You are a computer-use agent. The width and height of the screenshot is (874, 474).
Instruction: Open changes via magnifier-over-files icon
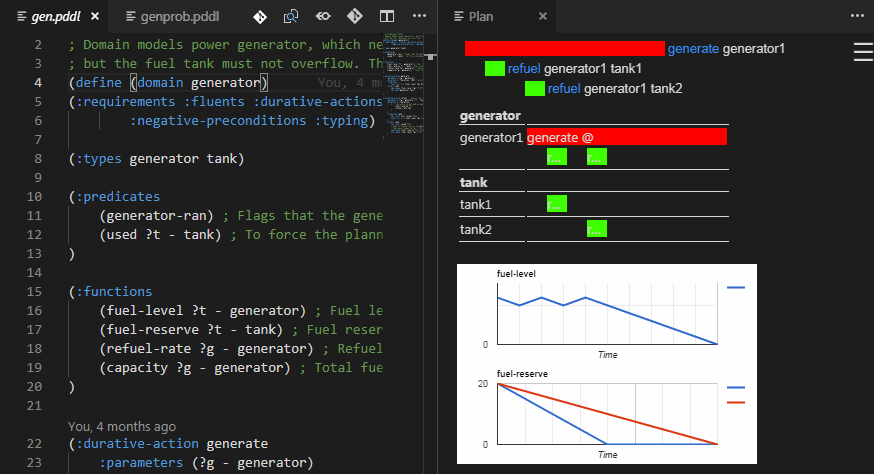[x=291, y=17]
